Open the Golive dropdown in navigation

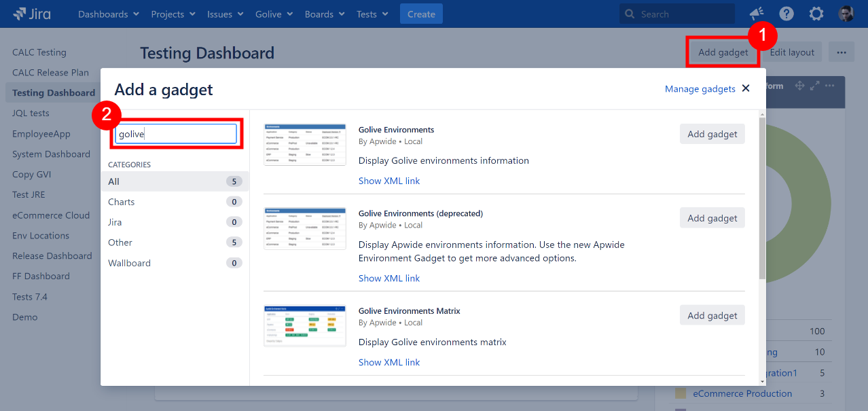click(274, 14)
